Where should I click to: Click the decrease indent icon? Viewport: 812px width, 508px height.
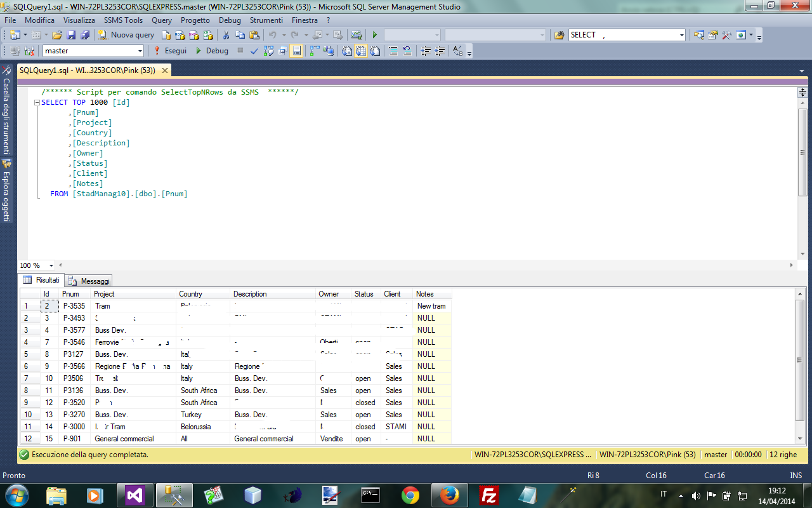[426, 51]
